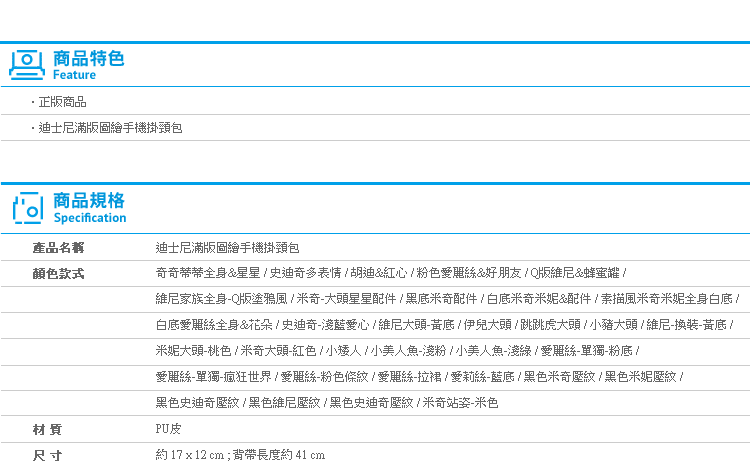The height and width of the screenshot is (476, 750).
Task: Select the size value 約 17 x 12 cm
Action: pyautogui.click(x=190, y=454)
